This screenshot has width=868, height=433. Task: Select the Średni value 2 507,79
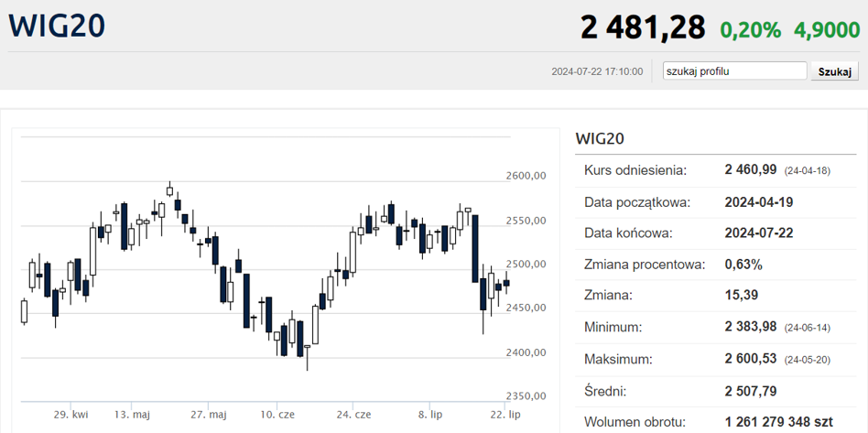tap(751, 391)
